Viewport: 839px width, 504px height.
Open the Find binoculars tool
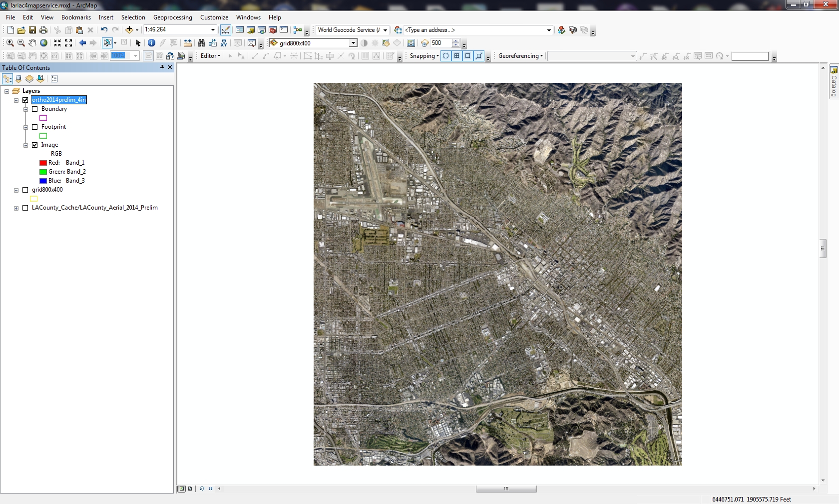pyautogui.click(x=201, y=43)
